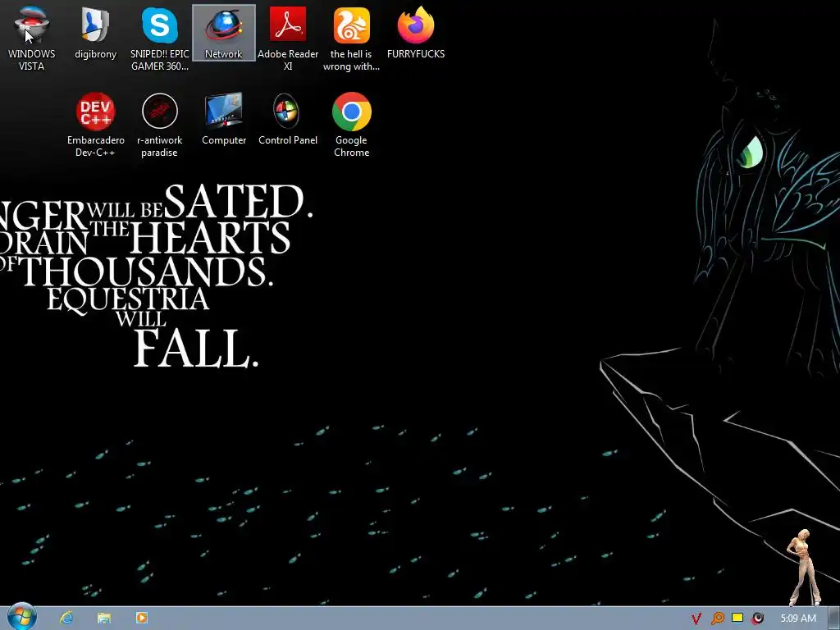The image size is (840, 630).
Task: Launch Embarcadero Dev-C++ shortcut
Action: pos(95,125)
